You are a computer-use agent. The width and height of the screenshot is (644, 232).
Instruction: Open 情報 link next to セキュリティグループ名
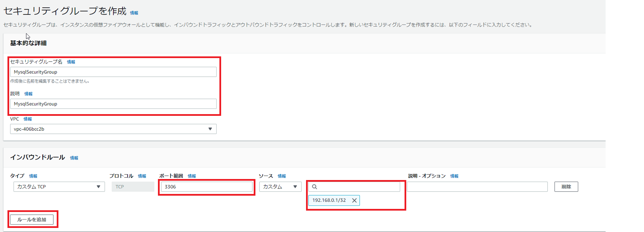point(71,62)
